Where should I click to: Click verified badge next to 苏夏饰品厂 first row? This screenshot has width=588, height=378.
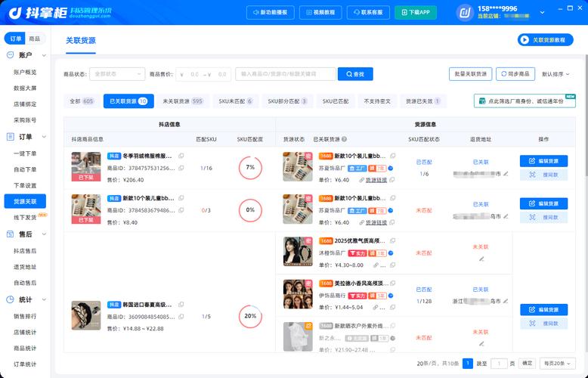[391, 169]
